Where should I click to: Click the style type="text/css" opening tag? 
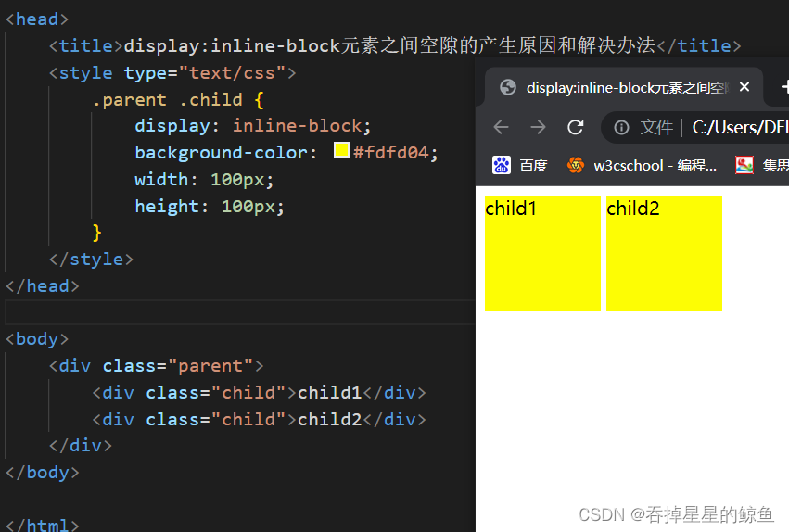(x=172, y=73)
